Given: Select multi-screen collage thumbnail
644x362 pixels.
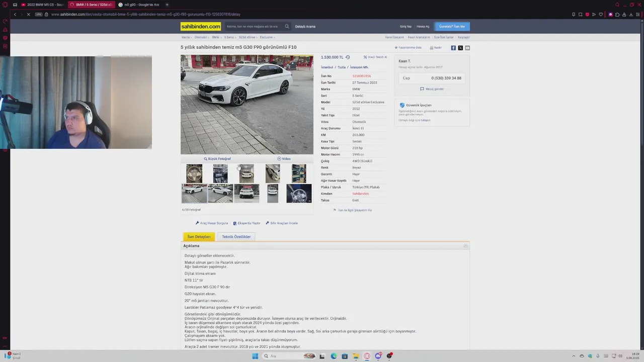Looking at the screenshot, I should pos(299,173).
